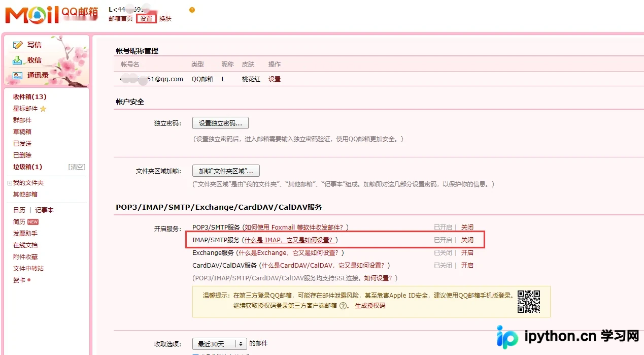This screenshot has width=644, height=355.
Task: Open 贺卡 in the sidebar
Action: (x=19, y=280)
